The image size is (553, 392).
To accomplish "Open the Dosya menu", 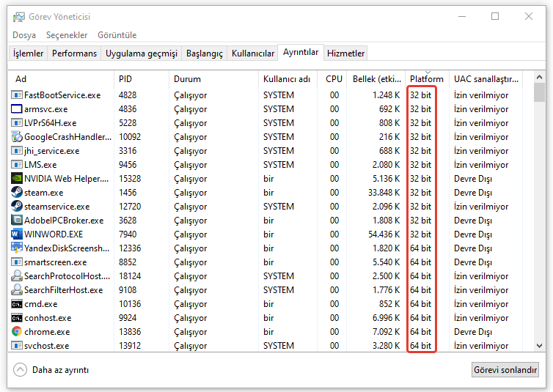I will (24, 35).
